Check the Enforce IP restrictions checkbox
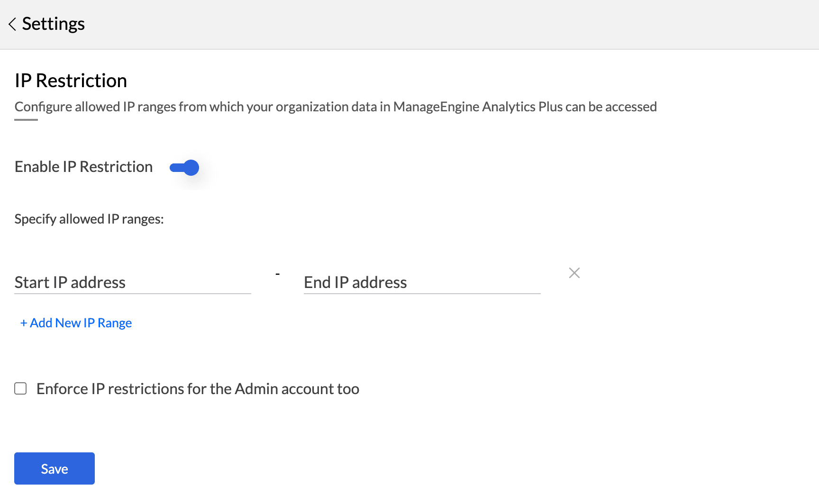Viewport: 819px width, 504px height. click(20, 389)
